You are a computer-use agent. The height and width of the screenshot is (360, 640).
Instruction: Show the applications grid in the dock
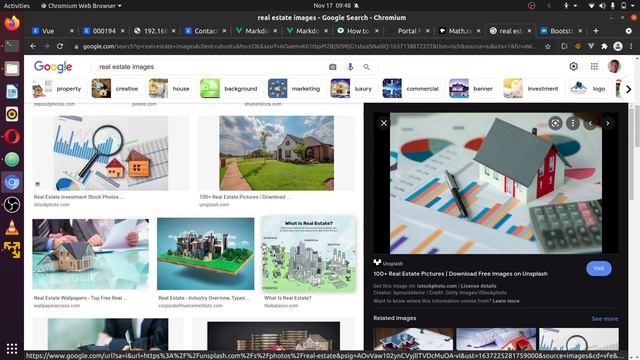[12, 348]
